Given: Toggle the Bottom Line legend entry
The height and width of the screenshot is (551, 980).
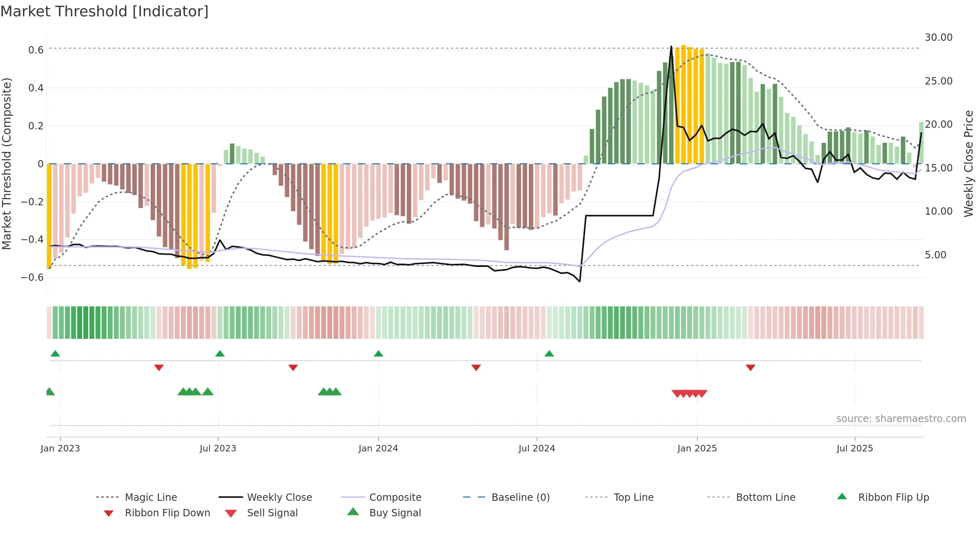Looking at the screenshot, I should click(x=751, y=497).
